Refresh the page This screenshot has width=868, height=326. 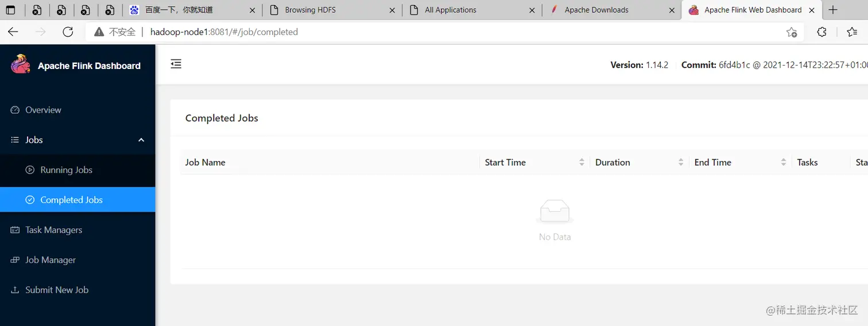tap(68, 32)
